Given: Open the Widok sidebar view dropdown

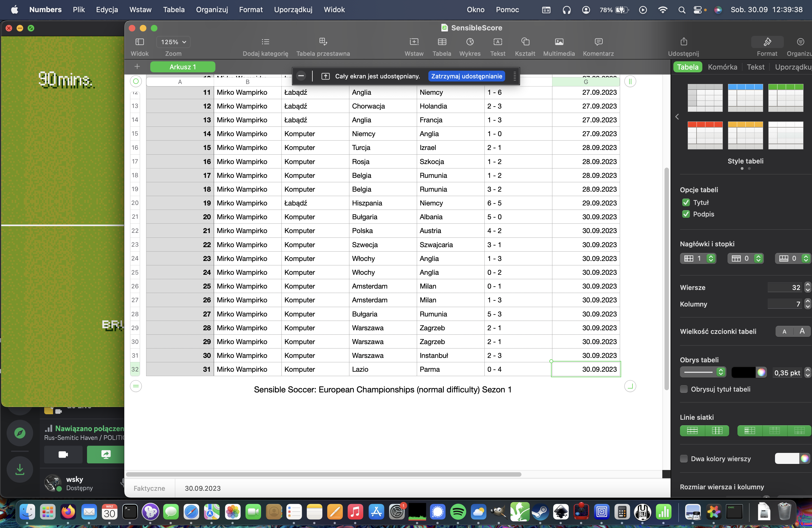Looking at the screenshot, I should (x=139, y=42).
